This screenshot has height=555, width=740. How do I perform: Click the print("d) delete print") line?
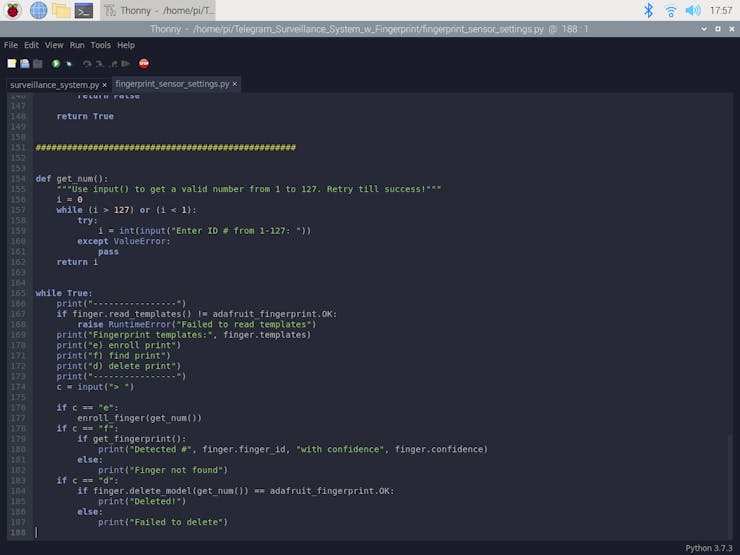coord(118,366)
